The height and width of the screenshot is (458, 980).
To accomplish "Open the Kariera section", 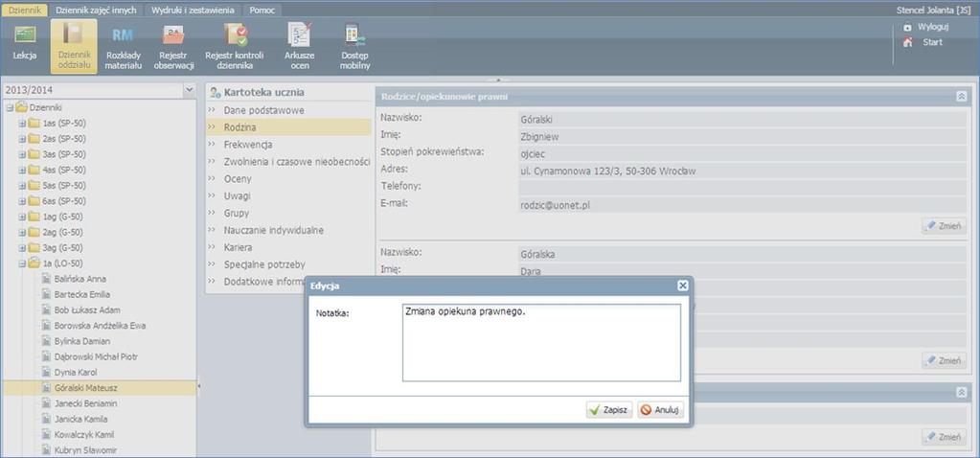I will point(239,247).
